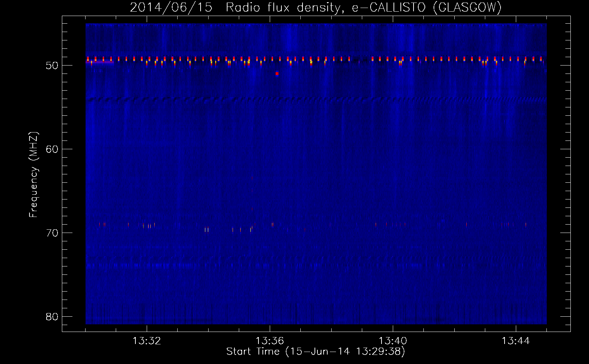The image size is (589, 364).
Task: Click the 13:44 time tick label
Action: 516,341
